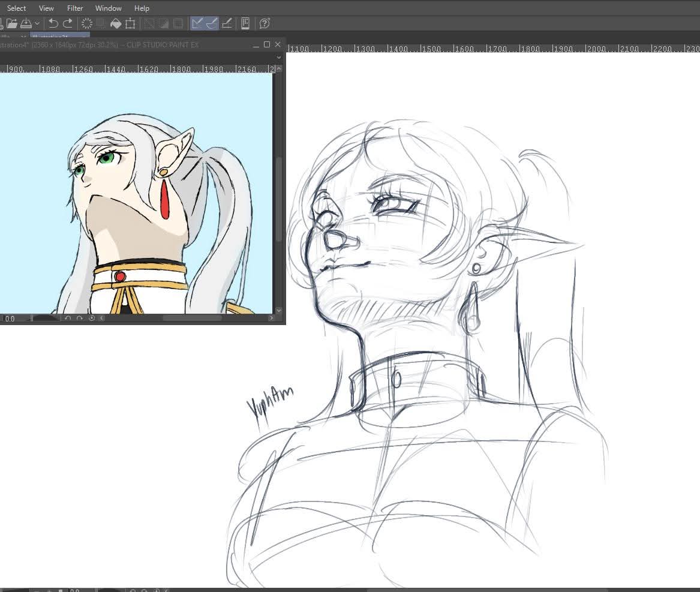Screen dimensions: 700x592
Task: Click the Deselect icon
Action: click(149, 23)
